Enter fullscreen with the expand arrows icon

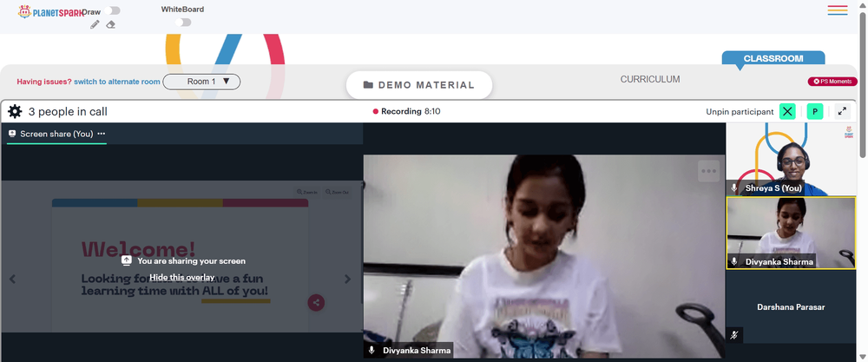click(x=842, y=111)
